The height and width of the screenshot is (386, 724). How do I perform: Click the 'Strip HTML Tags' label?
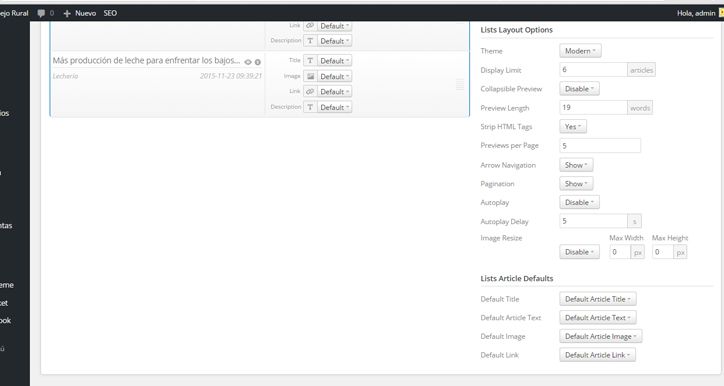click(506, 127)
